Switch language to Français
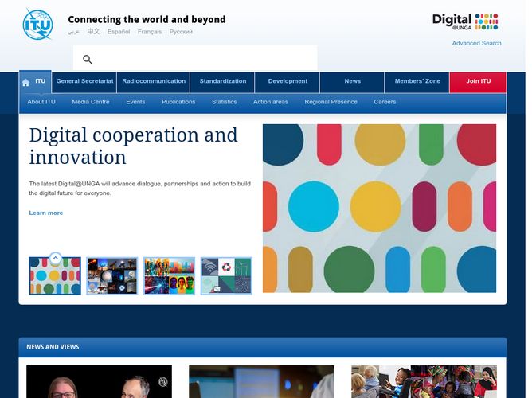Image resolution: width=532 pixels, height=398 pixels. point(150,32)
